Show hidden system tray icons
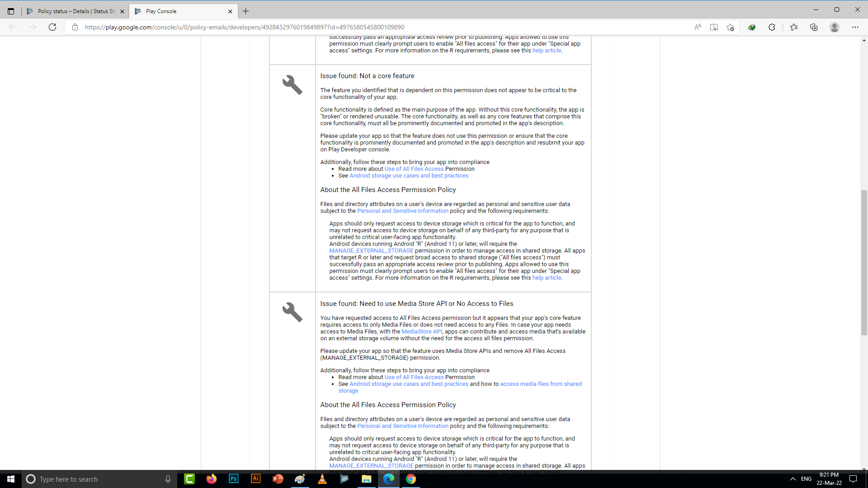868x488 pixels. pos(793,479)
